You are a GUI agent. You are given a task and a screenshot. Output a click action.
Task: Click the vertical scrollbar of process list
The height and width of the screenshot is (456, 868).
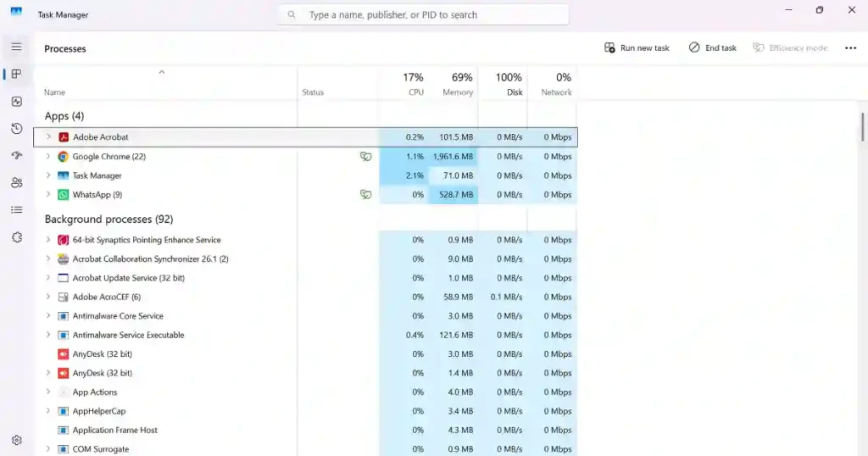[862, 127]
